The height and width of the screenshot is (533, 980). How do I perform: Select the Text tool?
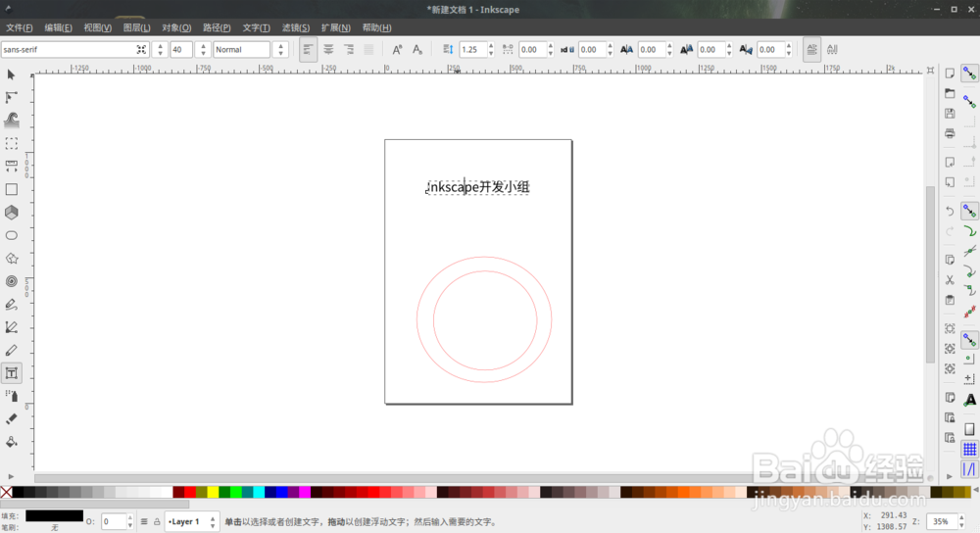[x=11, y=373]
